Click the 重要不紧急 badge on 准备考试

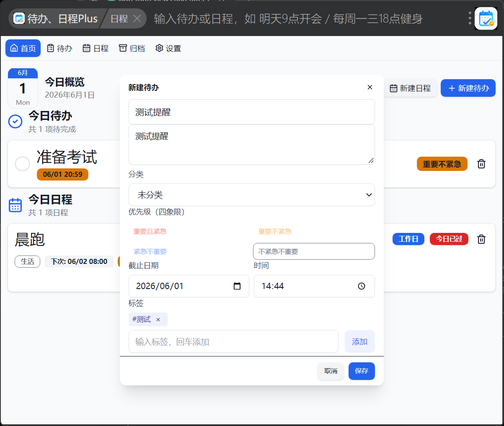pyautogui.click(x=442, y=164)
